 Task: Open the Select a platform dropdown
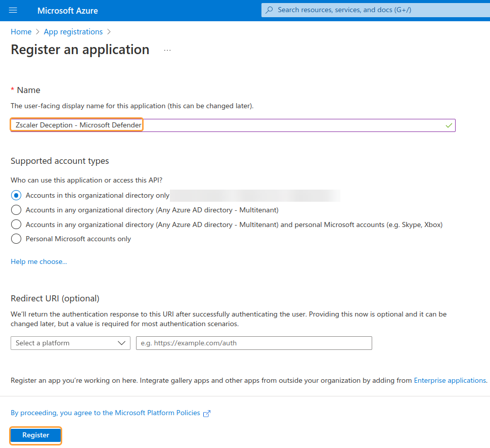70,343
